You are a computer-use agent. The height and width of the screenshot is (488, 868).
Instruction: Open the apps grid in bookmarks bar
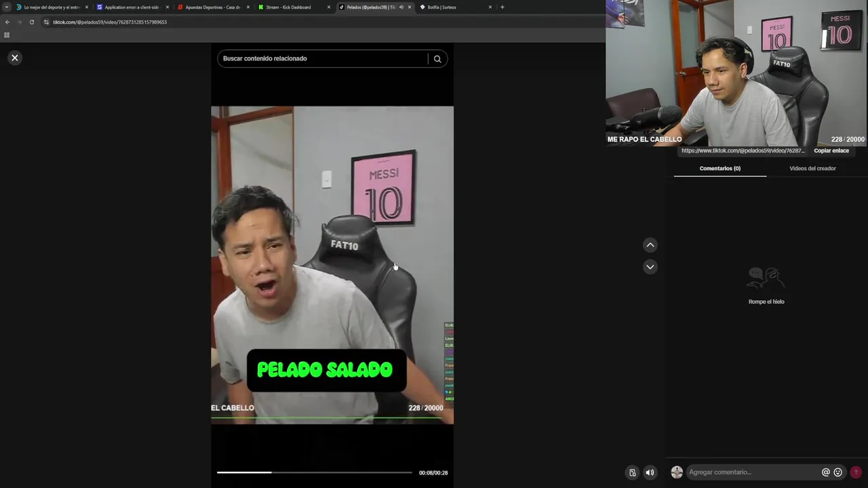(7, 35)
